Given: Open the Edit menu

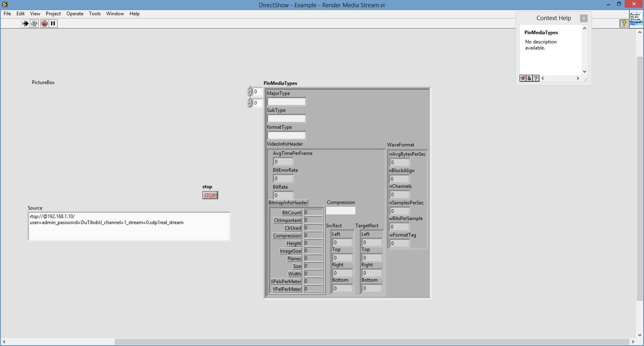Looking at the screenshot, I should [x=21, y=14].
